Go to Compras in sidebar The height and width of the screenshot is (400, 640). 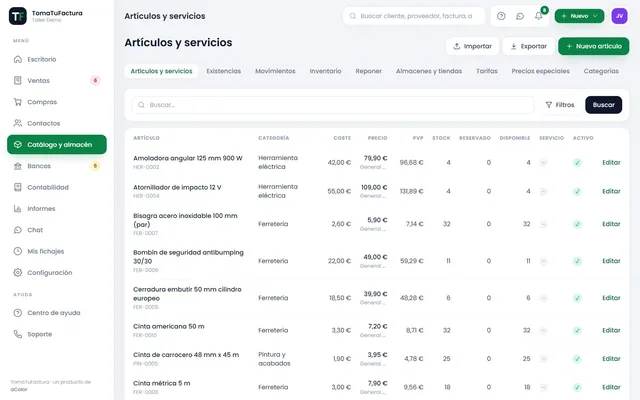[x=57, y=102]
